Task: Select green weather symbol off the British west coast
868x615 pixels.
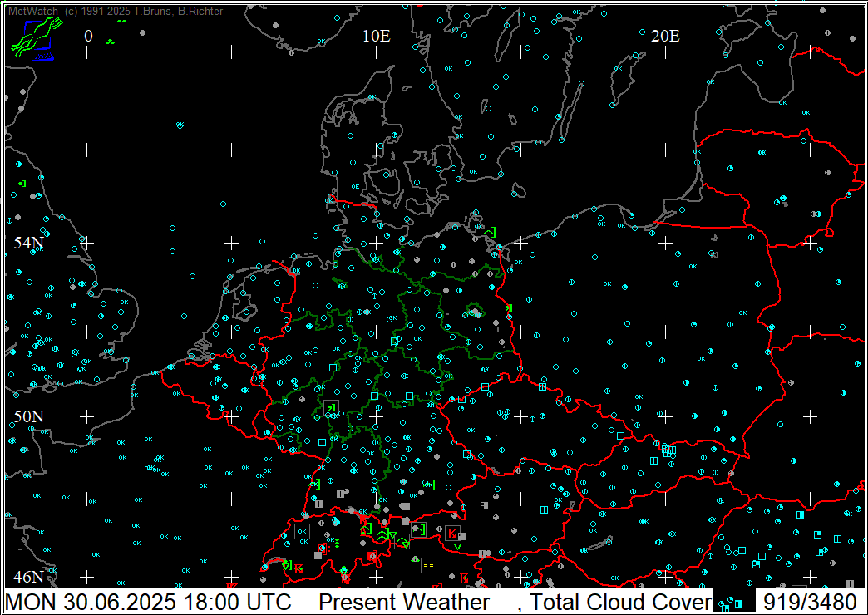Action: pos(22,183)
